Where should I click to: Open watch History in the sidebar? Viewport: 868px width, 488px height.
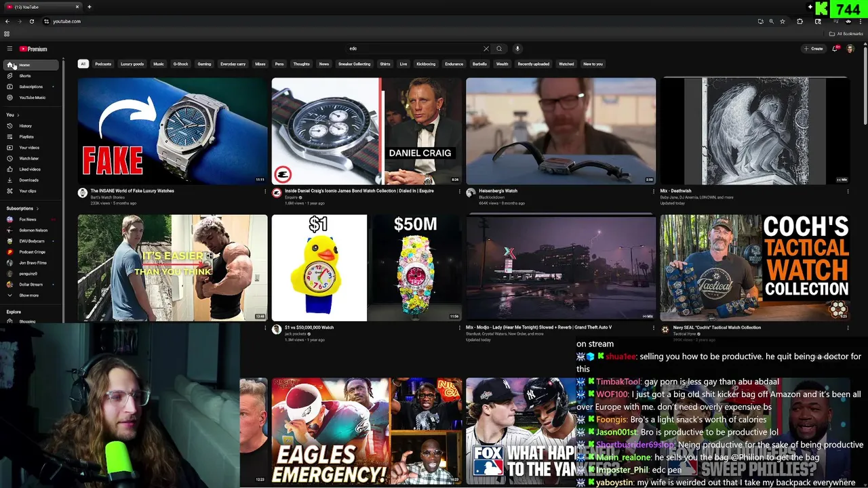(31, 126)
